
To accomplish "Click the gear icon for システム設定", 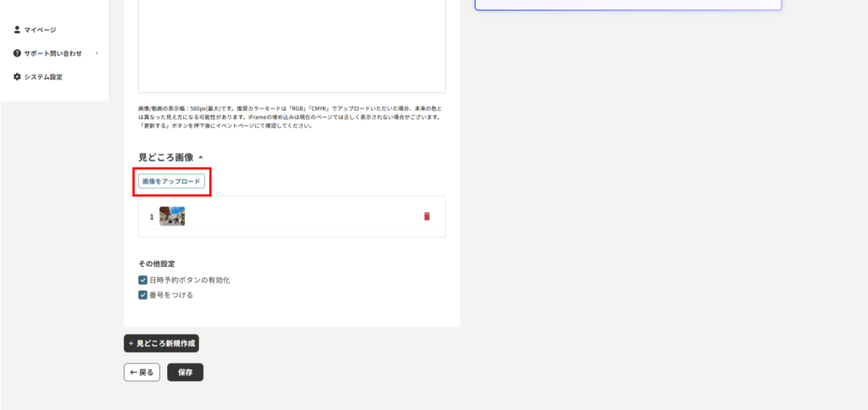I will pos(17,77).
